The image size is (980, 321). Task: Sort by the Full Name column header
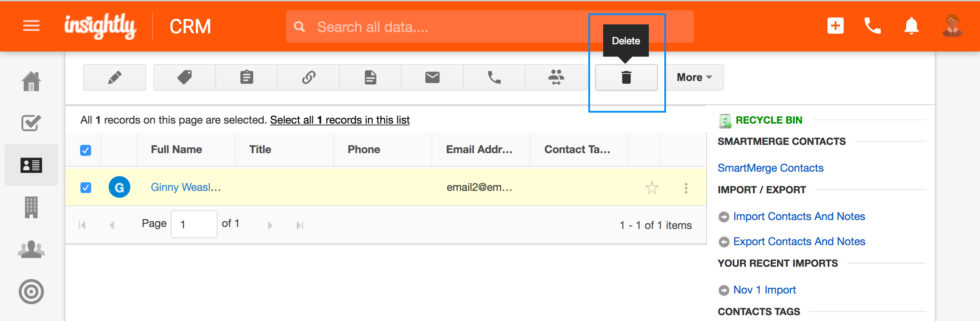pos(176,149)
